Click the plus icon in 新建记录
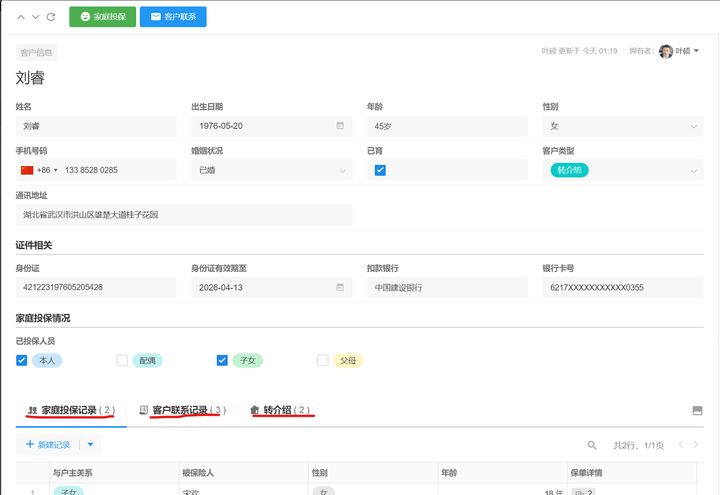The width and height of the screenshot is (720, 495). tap(30, 444)
